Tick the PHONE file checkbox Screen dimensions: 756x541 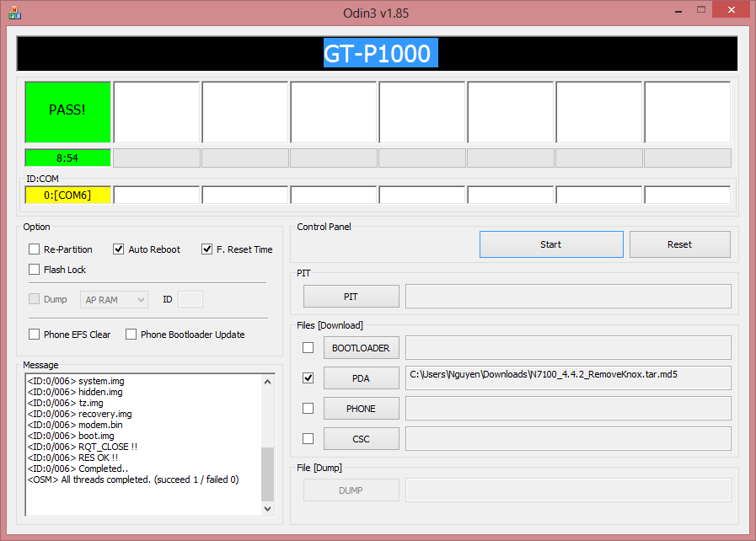[308, 409]
